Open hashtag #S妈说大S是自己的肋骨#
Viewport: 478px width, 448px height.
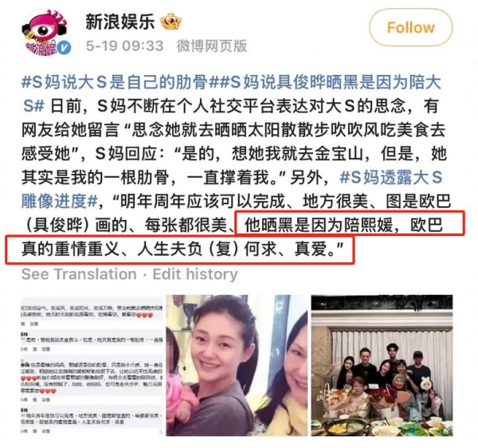coord(114,83)
